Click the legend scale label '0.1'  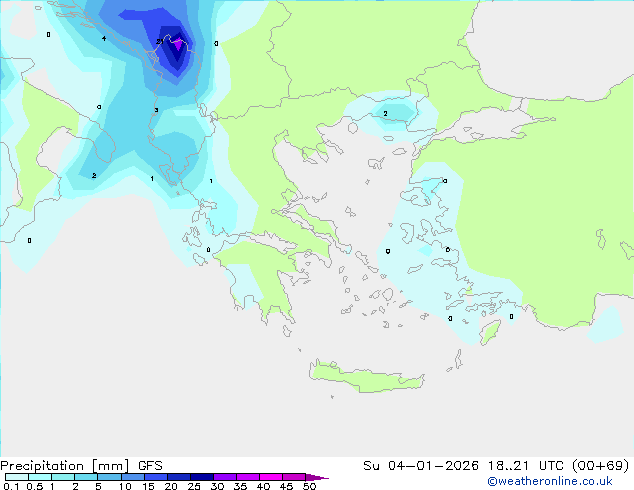pyautogui.click(x=11, y=486)
